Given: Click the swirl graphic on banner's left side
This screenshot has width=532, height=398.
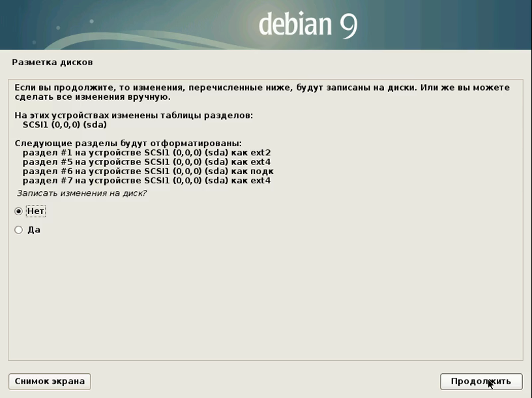Looking at the screenshot, I should 98,36.
